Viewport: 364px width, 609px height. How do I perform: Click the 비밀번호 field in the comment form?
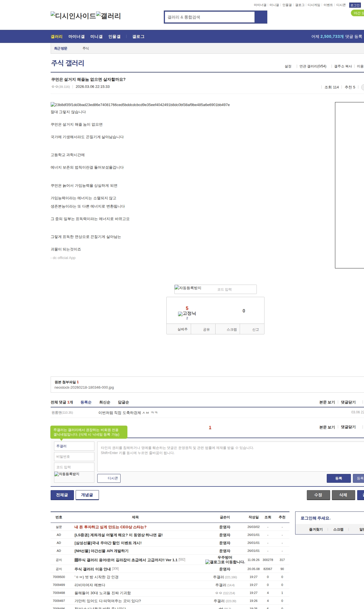tap(74, 457)
